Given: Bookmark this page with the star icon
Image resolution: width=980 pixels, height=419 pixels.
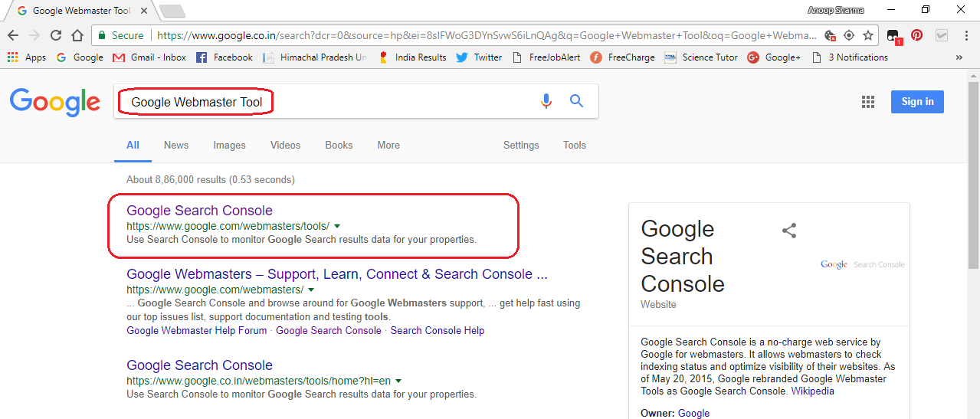Looking at the screenshot, I should pos(868,35).
